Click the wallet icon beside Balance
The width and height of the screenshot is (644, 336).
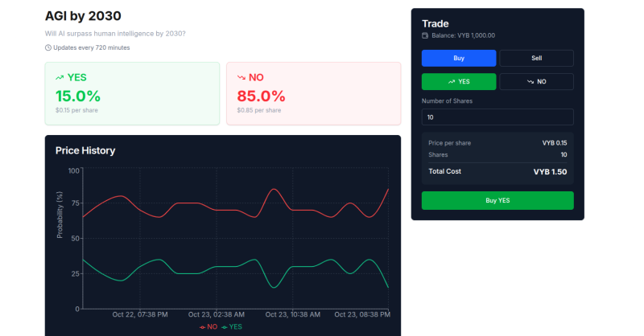[x=425, y=35]
